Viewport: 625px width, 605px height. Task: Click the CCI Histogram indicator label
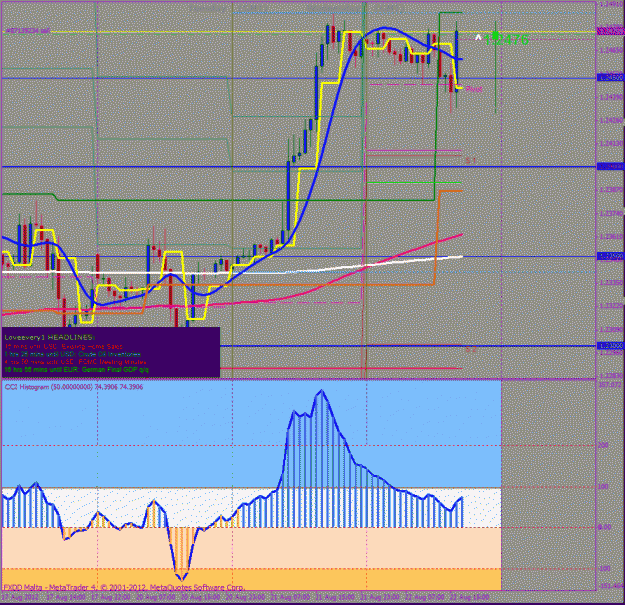click(x=74, y=387)
